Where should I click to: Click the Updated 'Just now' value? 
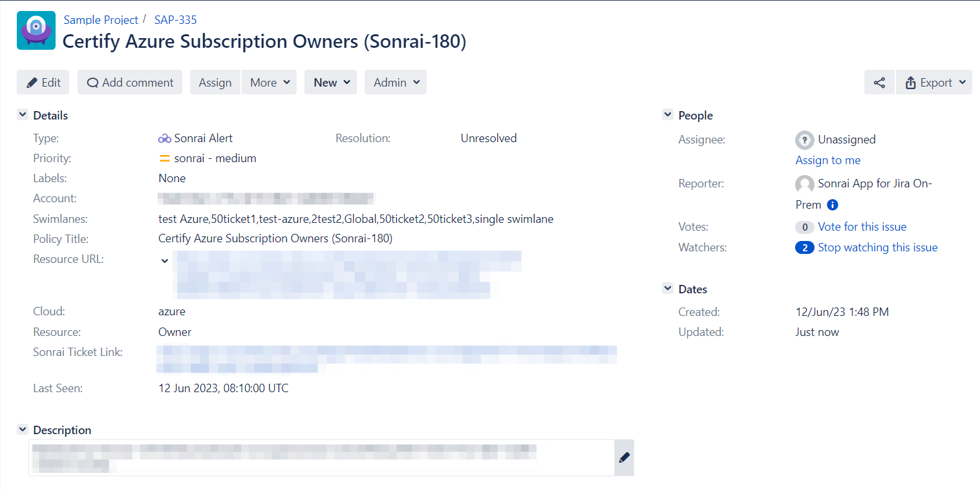817,332
